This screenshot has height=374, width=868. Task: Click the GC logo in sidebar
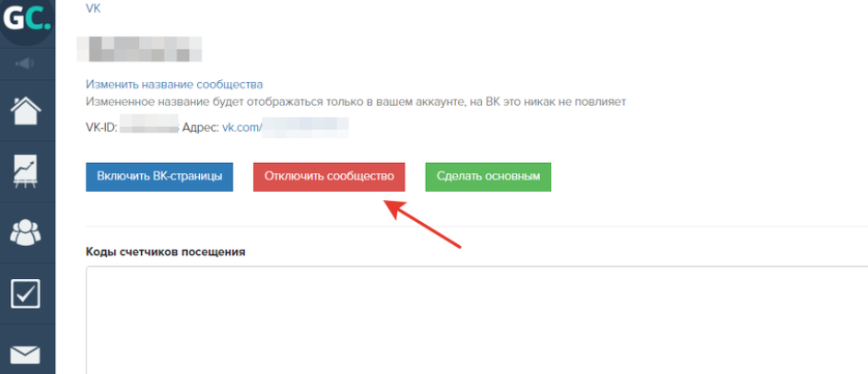[26, 18]
